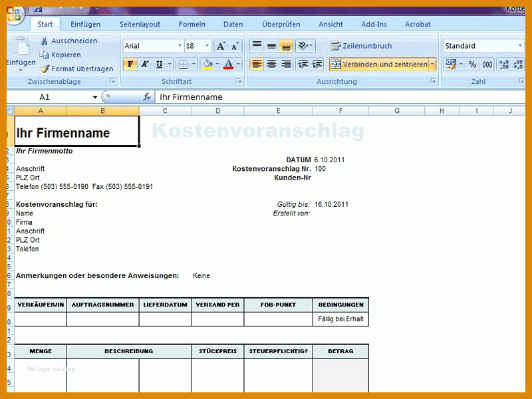The height and width of the screenshot is (399, 532).
Task: Open the Seitenlayout tab
Action: point(140,25)
